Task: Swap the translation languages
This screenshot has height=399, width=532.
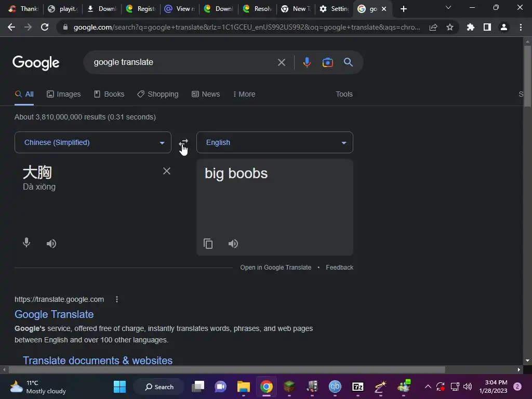Action: pos(183,142)
